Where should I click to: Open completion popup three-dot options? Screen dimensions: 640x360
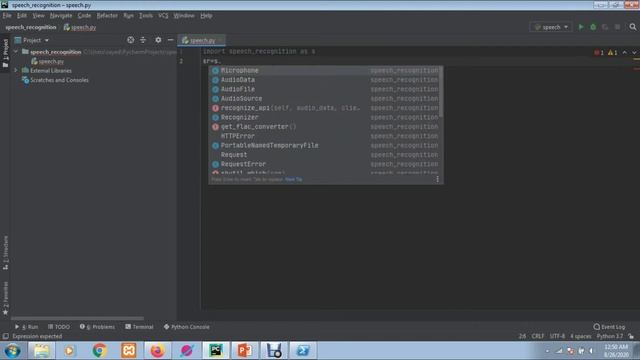pos(438,179)
